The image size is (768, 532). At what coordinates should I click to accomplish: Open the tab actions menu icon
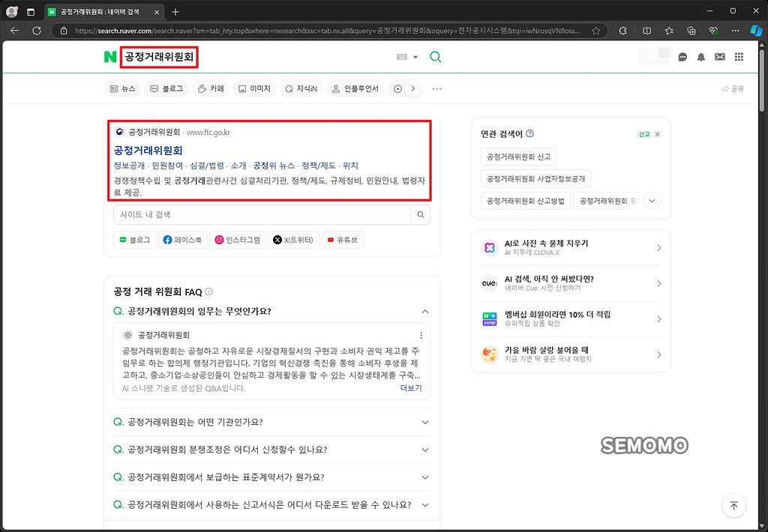point(30,12)
